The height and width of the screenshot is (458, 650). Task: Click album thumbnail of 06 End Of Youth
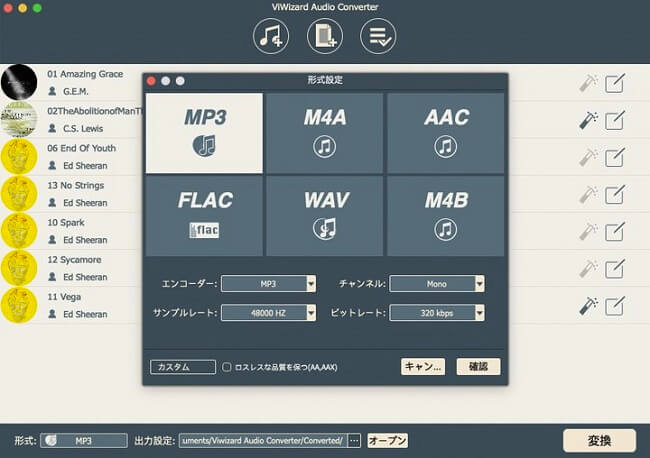coord(19,157)
